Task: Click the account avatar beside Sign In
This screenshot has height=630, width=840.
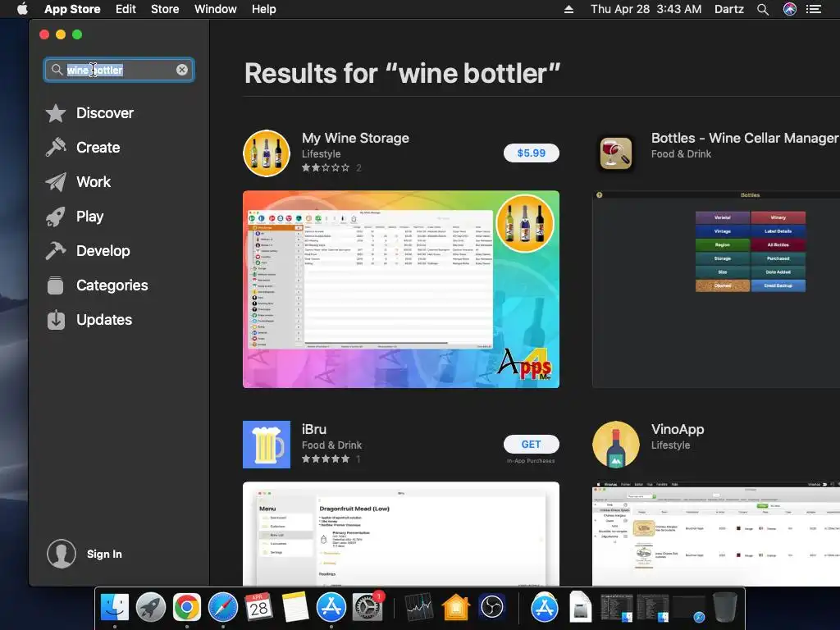Action: point(61,554)
